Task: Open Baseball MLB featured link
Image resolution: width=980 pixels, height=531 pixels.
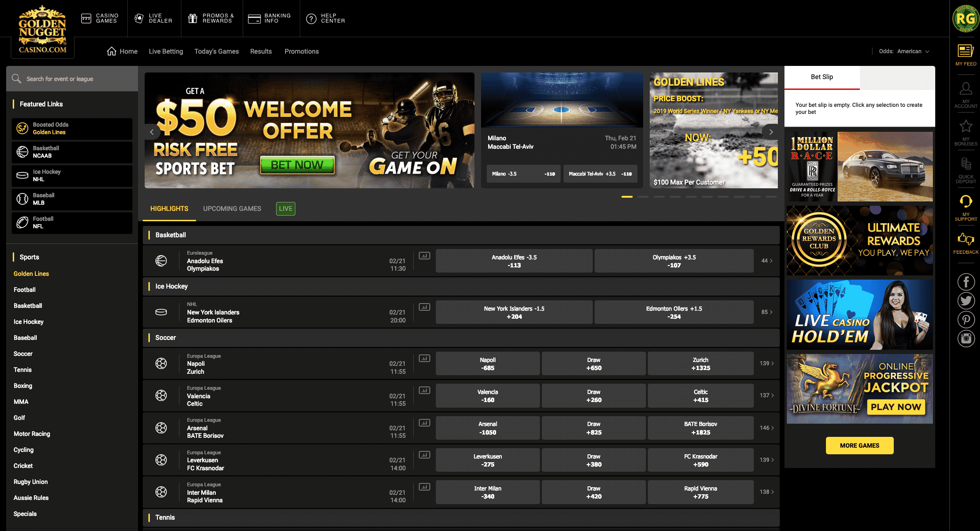Action: click(72, 199)
